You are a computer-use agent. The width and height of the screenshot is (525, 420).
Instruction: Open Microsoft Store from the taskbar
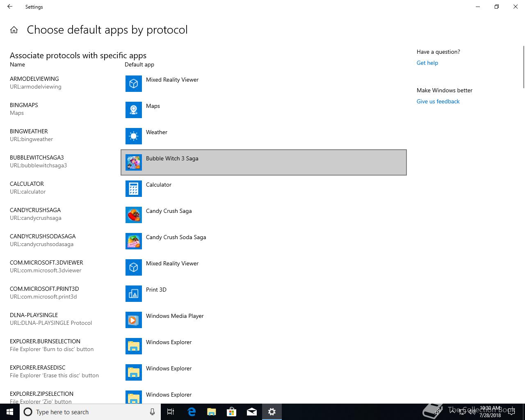pyautogui.click(x=232, y=412)
